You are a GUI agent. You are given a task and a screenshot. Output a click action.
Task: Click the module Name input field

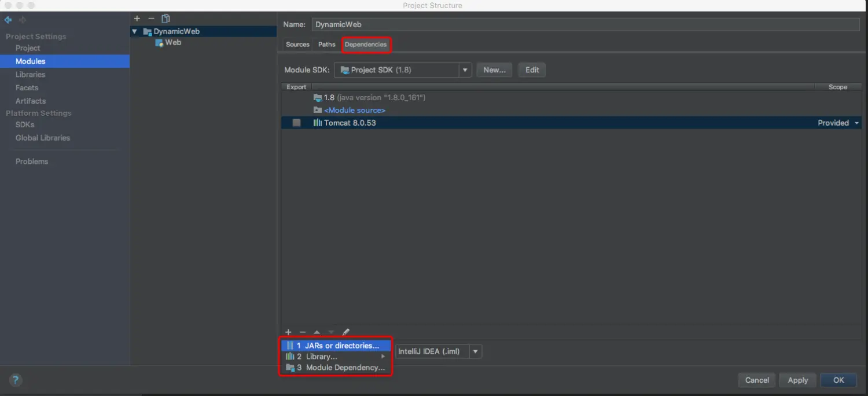pos(586,24)
